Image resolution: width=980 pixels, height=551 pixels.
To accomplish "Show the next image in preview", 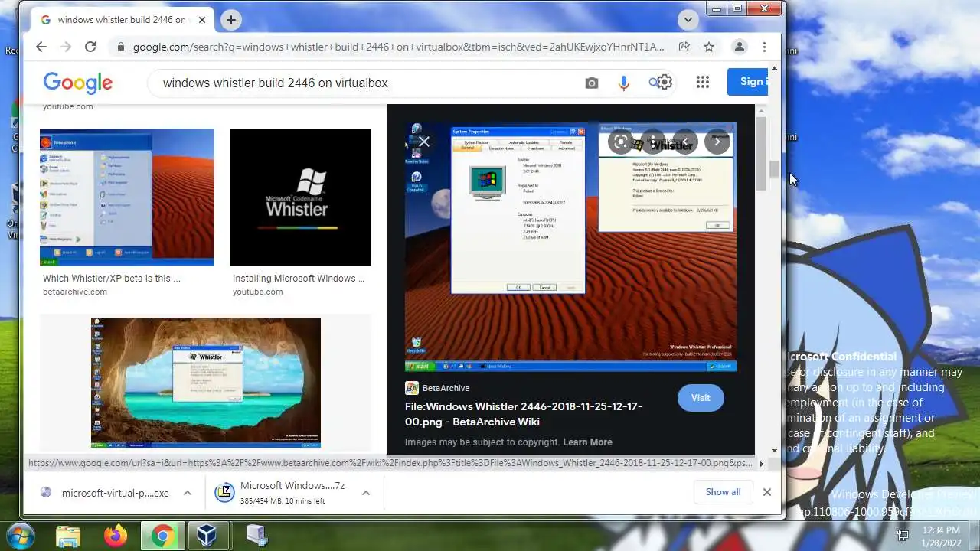I will click(717, 142).
